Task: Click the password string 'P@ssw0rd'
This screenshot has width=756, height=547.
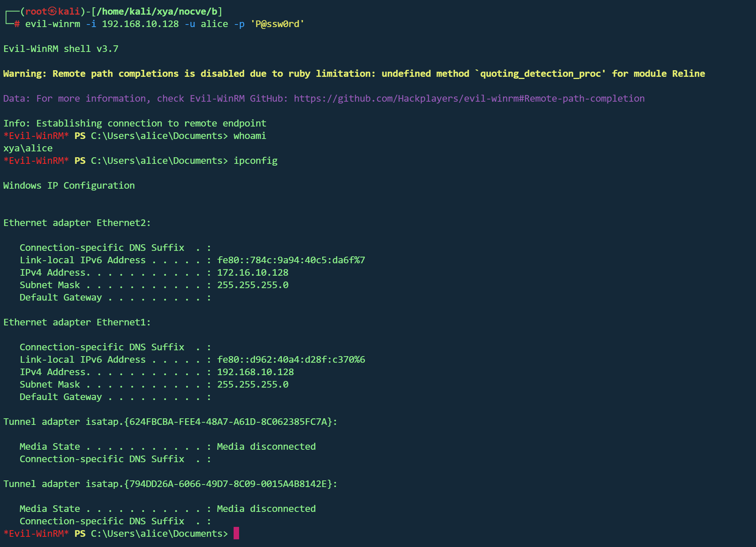Action: coord(277,24)
